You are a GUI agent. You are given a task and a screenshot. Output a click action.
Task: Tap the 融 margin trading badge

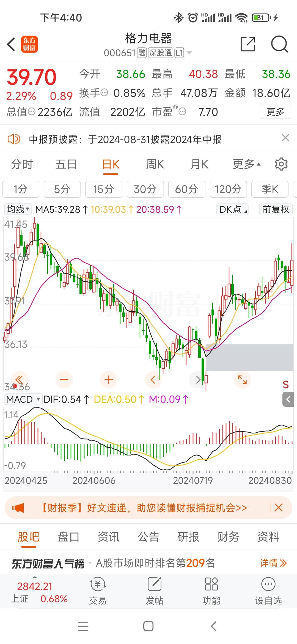[142, 53]
